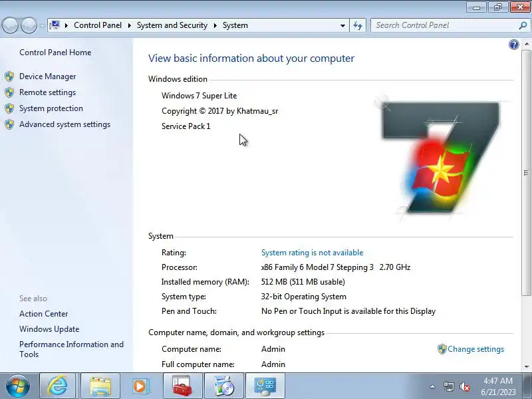Image resolution: width=532 pixels, height=399 pixels.
Task: Open System rating is not available link
Action: click(312, 253)
